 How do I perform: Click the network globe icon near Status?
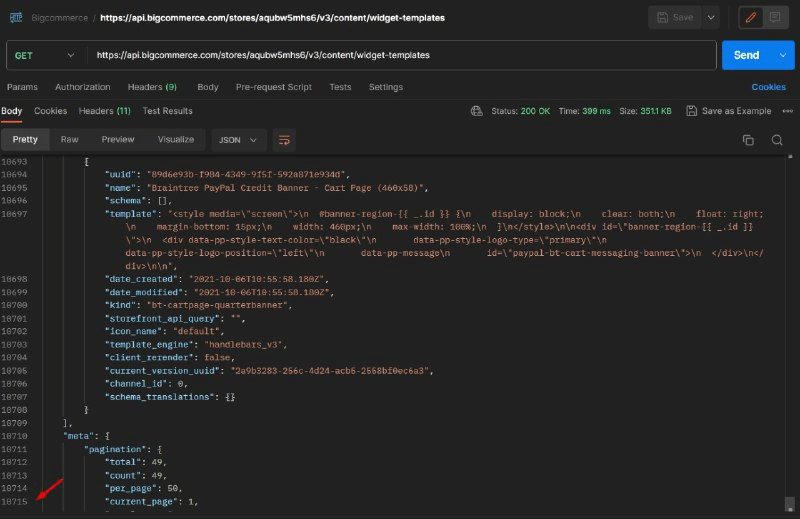coord(476,111)
